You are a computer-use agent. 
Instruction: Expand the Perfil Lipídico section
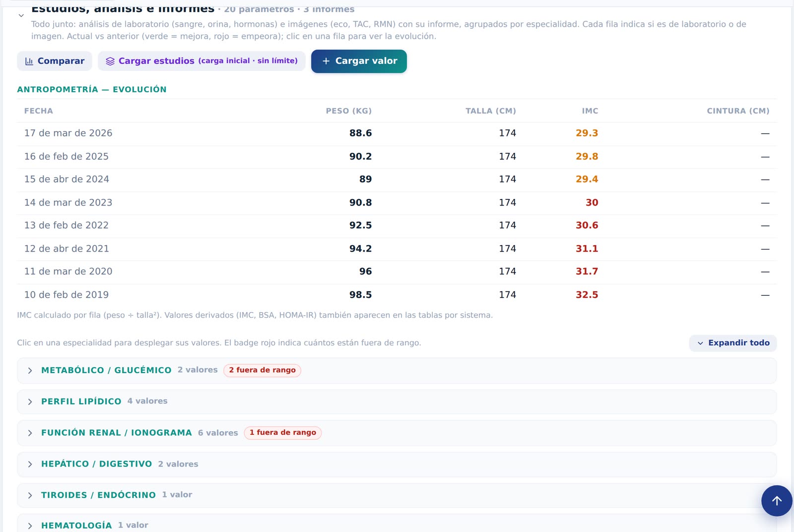tap(397, 401)
